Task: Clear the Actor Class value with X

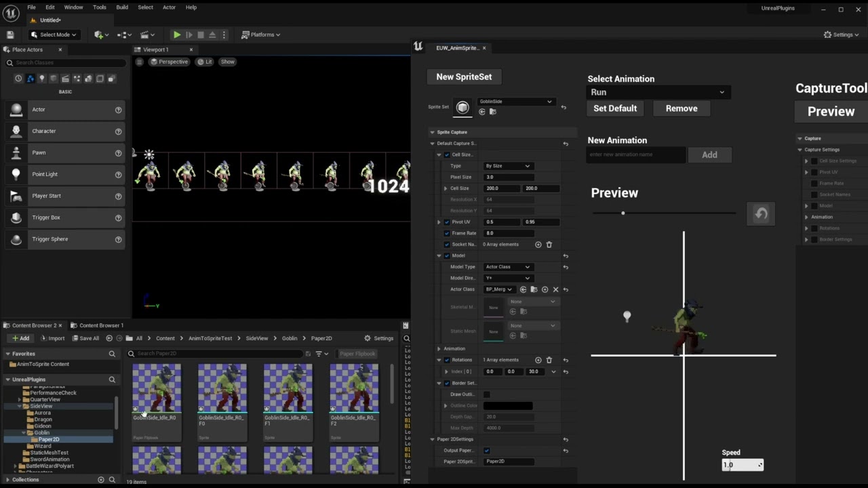Action: click(556, 289)
